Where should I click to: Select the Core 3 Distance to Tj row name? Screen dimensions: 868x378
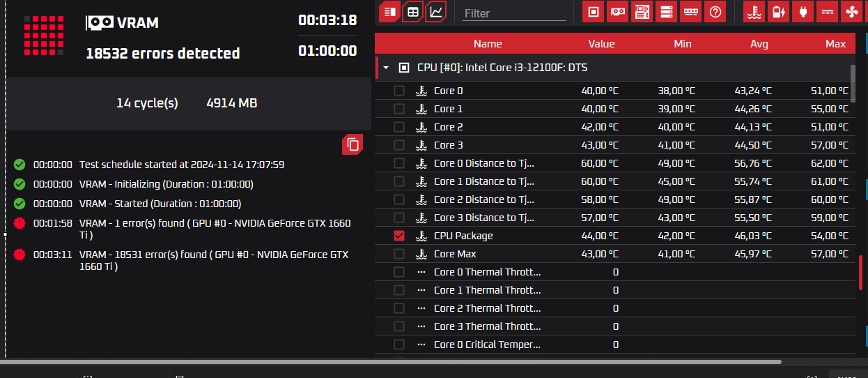click(x=484, y=218)
